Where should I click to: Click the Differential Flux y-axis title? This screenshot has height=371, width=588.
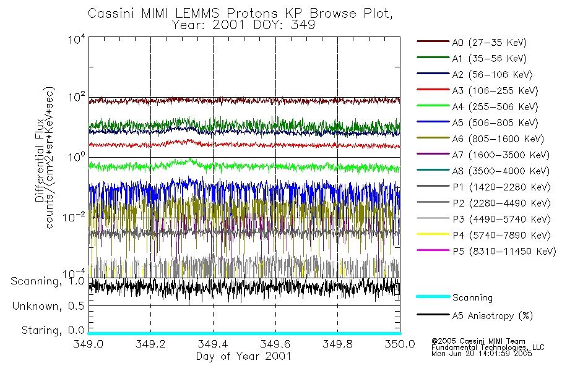pyautogui.click(x=40, y=160)
